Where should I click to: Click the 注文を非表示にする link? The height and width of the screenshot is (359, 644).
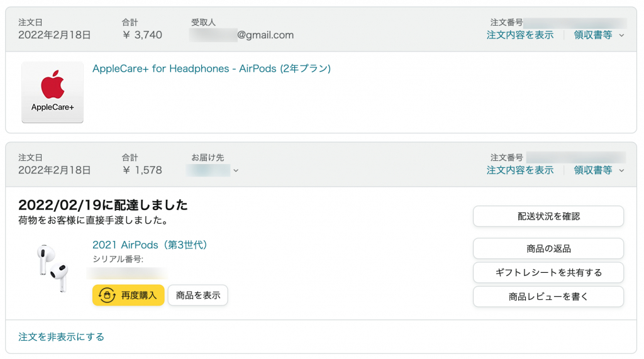(61, 336)
